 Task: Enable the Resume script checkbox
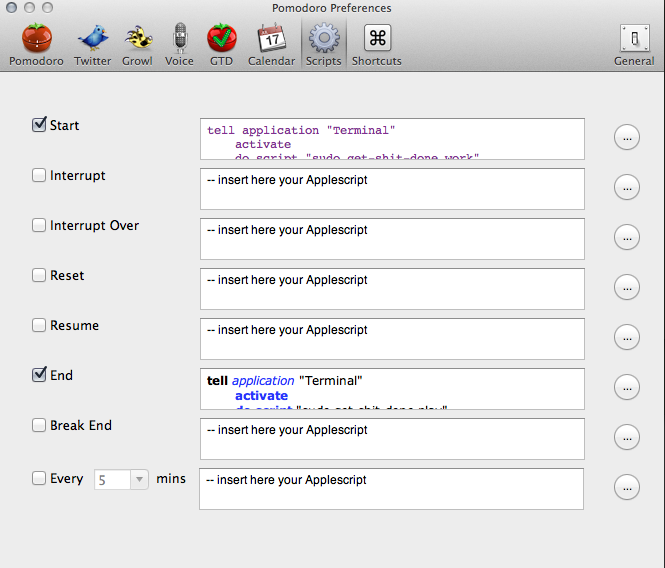39,325
